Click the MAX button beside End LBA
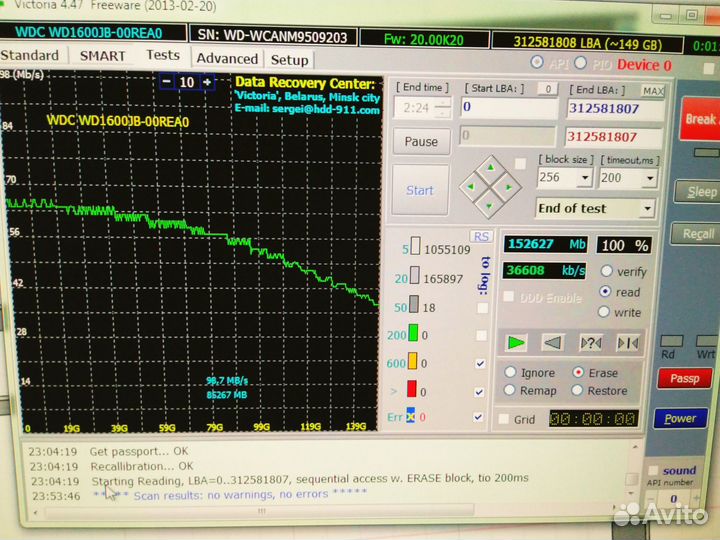 point(652,91)
